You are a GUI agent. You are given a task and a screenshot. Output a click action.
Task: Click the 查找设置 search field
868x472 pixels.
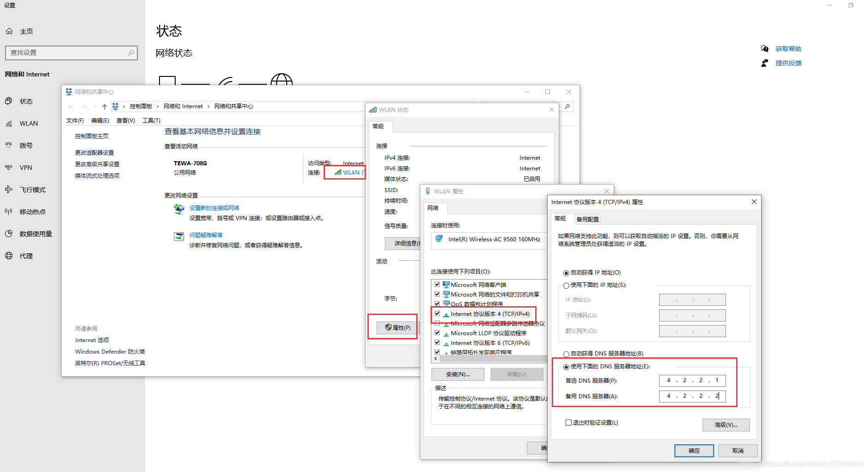(71, 52)
